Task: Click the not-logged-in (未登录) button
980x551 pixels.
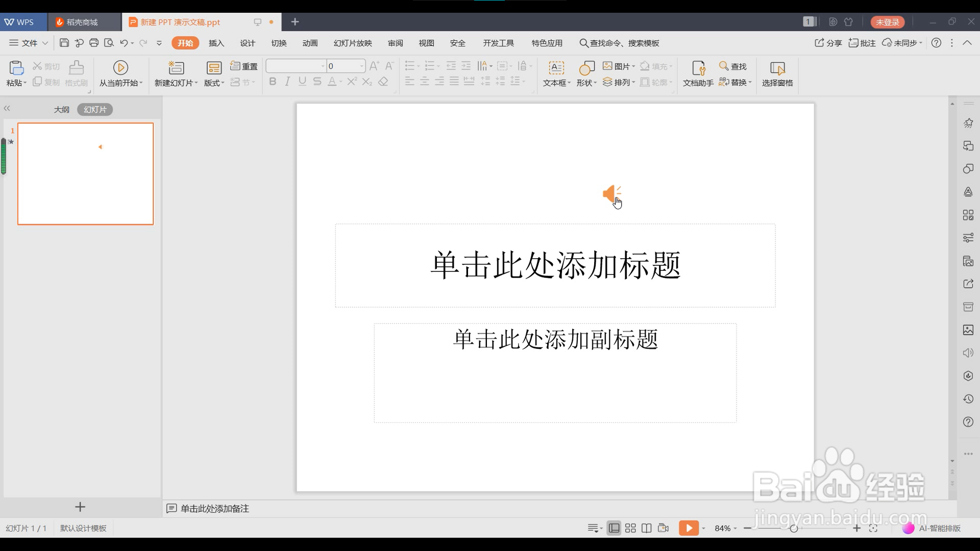Action: tap(888, 22)
